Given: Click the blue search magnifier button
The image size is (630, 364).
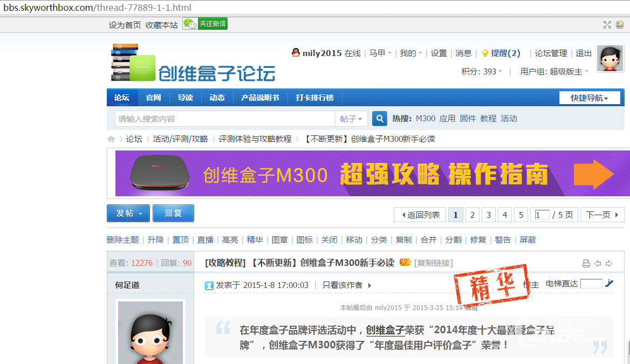Looking at the screenshot, I should (380, 119).
